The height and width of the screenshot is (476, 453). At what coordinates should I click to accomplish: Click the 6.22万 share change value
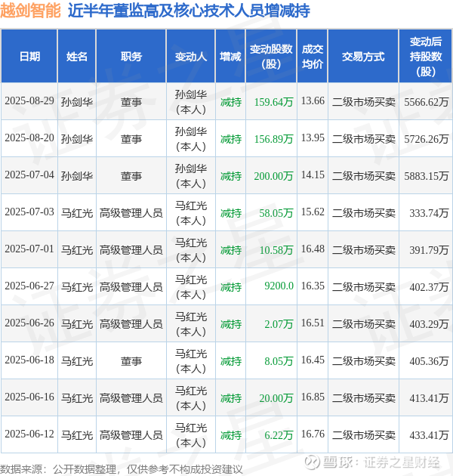click(x=279, y=435)
